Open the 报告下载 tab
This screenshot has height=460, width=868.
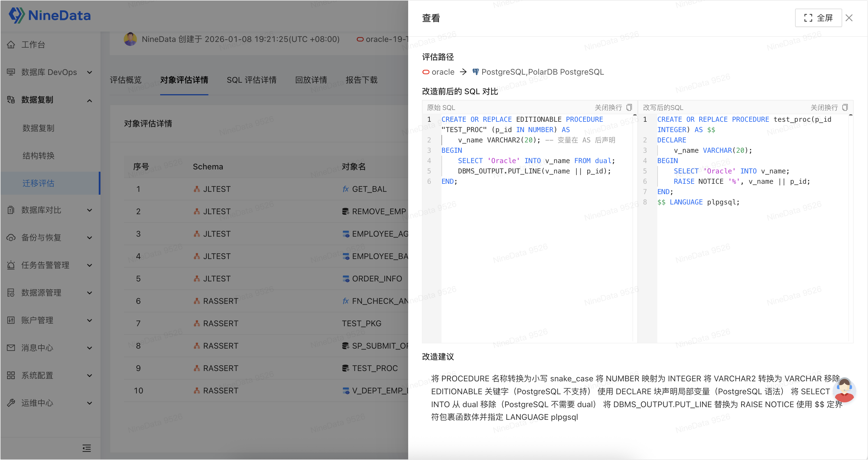click(361, 80)
